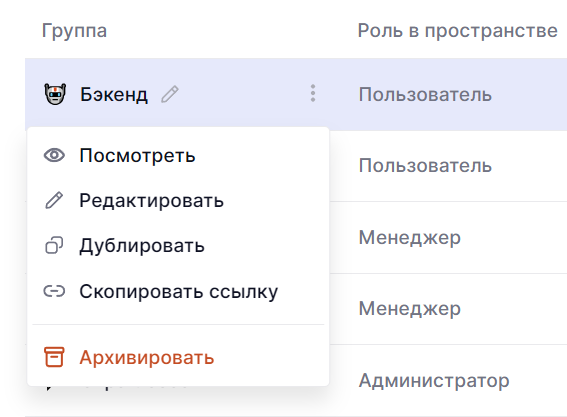This screenshot has width=567, height=417.
Task: Open the three-dot menu for Бэкенд row
Action: tap(313, 93)
